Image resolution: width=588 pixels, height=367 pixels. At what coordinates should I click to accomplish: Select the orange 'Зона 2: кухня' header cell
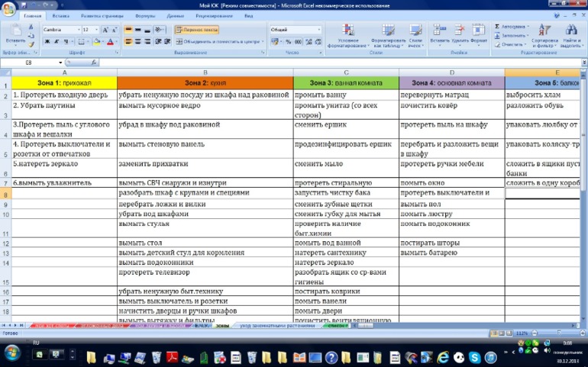coord(205,82)
